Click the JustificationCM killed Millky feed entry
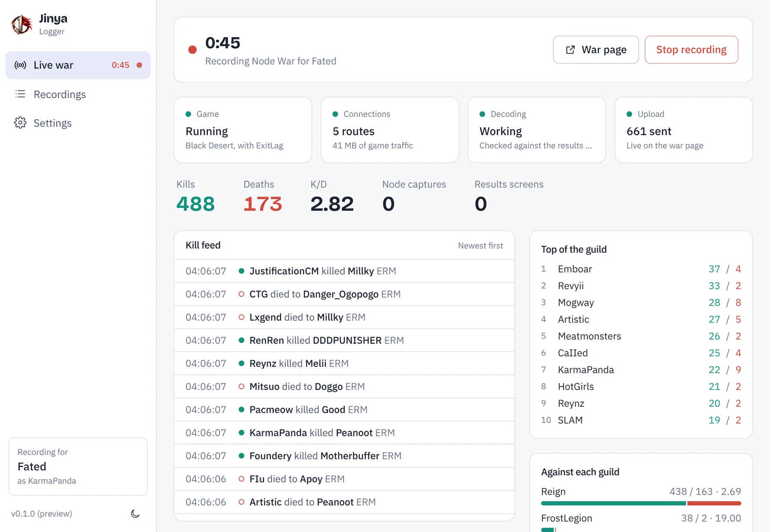770x532 pixels. coord(344,271)
